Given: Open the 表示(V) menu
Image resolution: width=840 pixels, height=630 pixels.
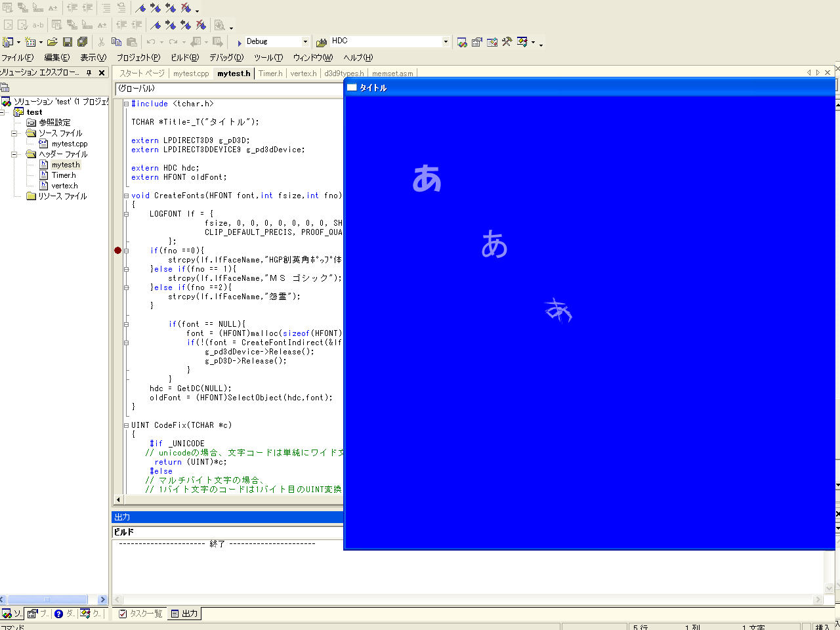Looking at the screenshot, I should (x=93, y=58).
